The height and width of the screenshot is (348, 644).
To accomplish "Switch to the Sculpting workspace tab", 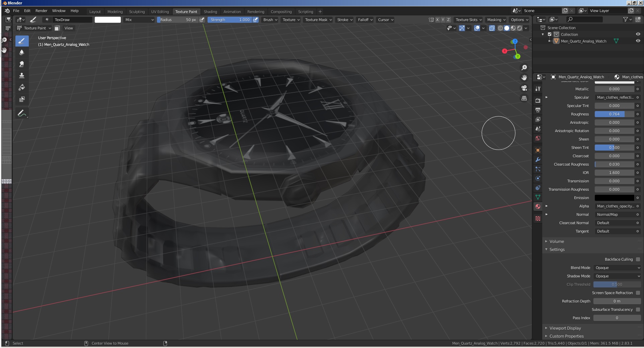I will (x=137, y=11).
